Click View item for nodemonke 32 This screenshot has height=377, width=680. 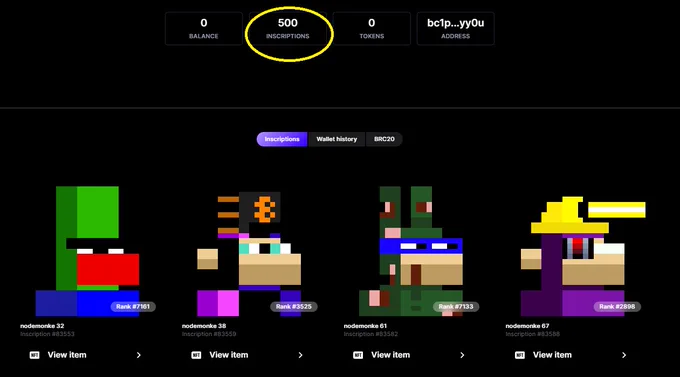pos(67,355)
